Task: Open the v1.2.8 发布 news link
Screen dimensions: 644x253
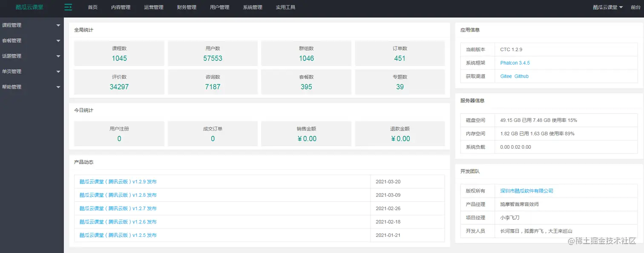Action: (118, 195)
